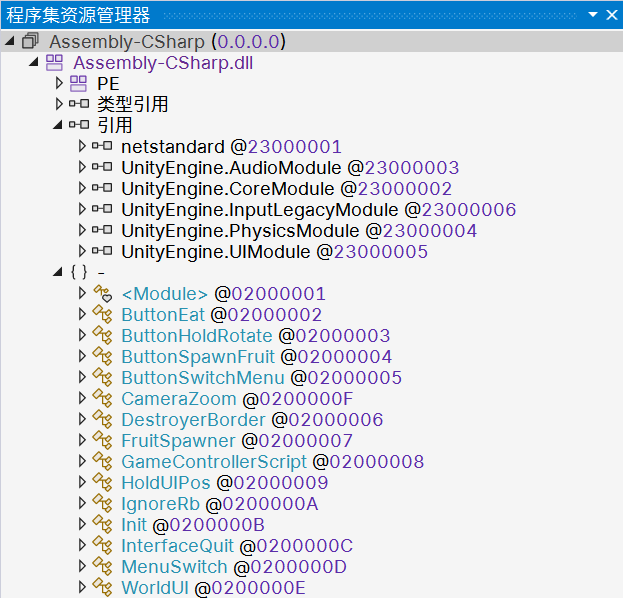
Task: Open the InterfaceQuit class
Action: coord(237,546)
